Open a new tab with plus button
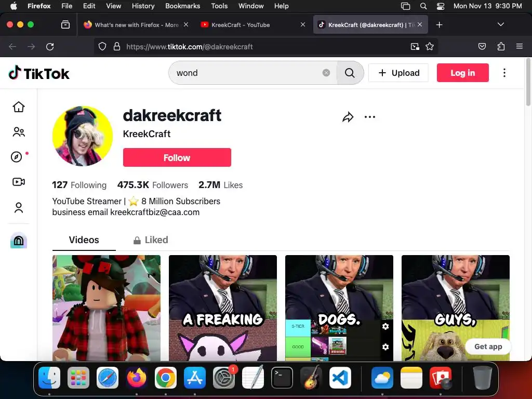Viewport: 532px width, 399px height. click(x=440, y=25)
